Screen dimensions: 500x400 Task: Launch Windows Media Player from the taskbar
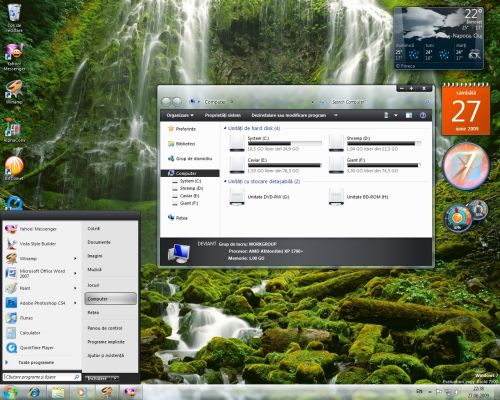(x=82, y=392)
